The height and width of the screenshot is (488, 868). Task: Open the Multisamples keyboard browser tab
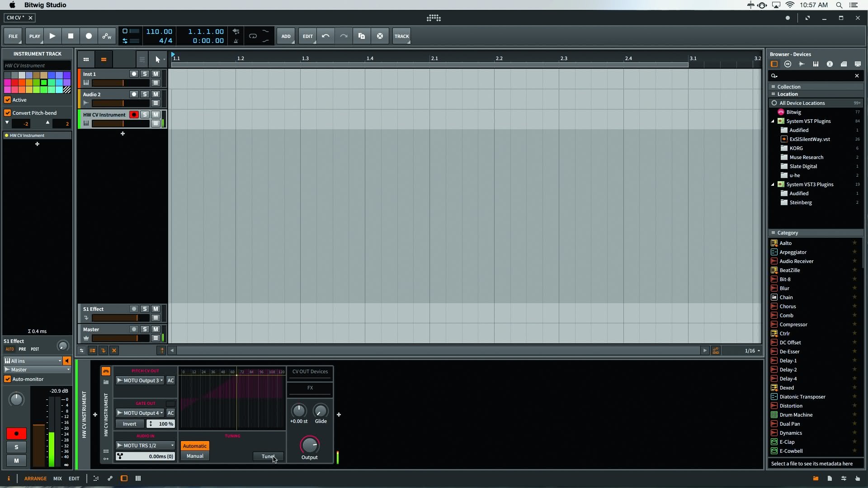coord(816,64)
